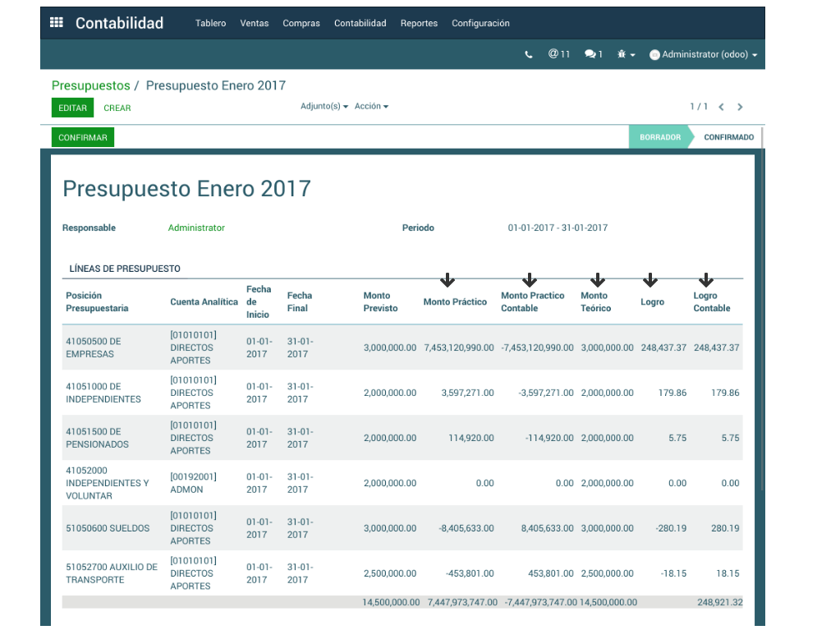840x630 pixels.
Task: Click the phone icon in top bar
Action: 528,55
